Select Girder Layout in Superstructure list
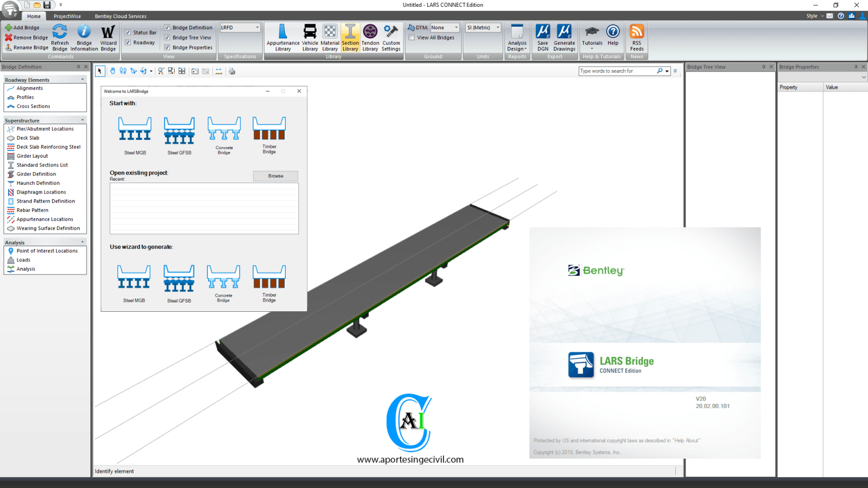This screenshot has height=488, width=868. (32, 156)
